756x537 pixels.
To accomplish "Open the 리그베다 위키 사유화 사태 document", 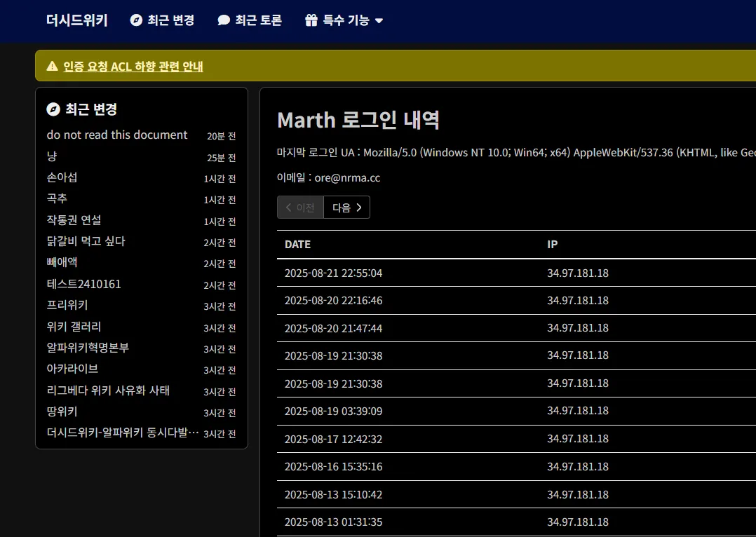I will coord(108,390).
